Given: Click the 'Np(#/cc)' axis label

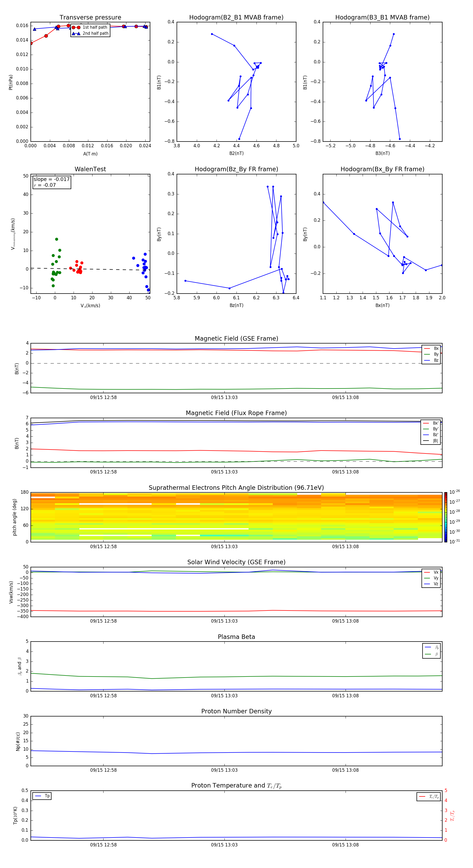Looking at the screenshot, I should click(x=18, y=741).
